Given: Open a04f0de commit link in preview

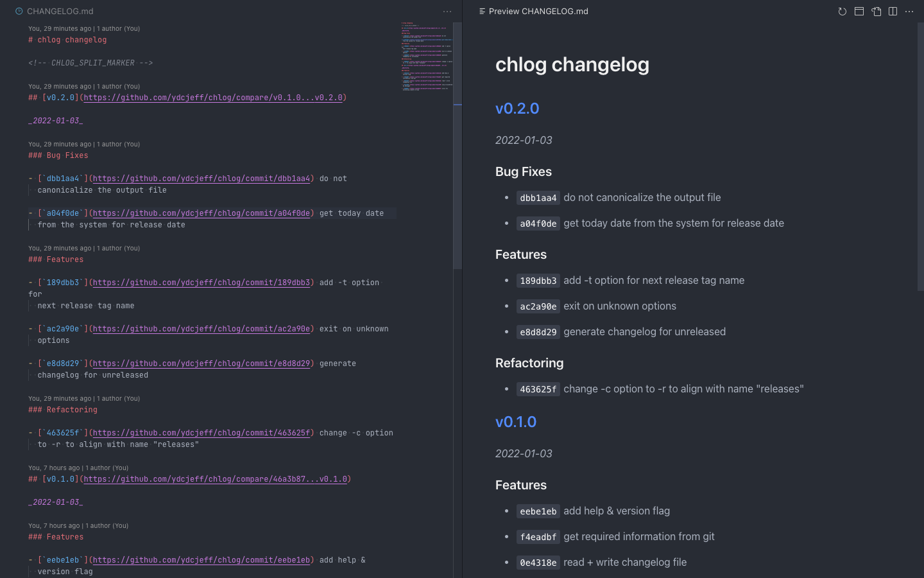Looking at the screenshot, I should 538,223.
